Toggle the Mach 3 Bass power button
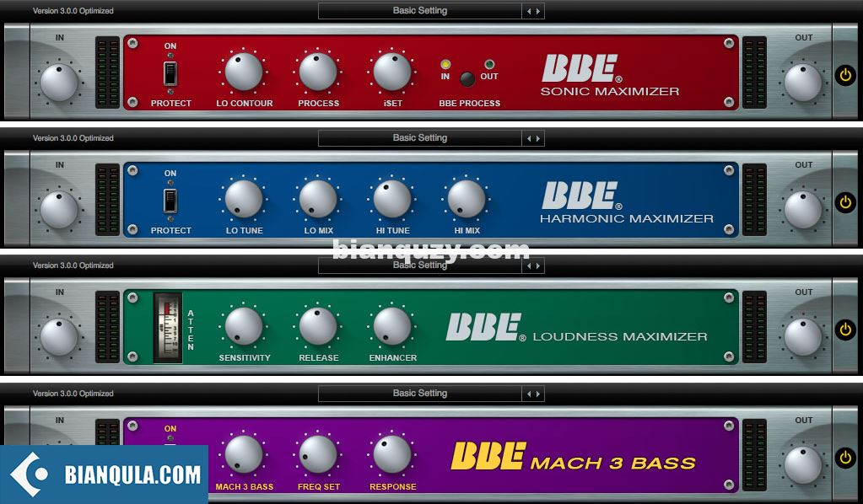The height and width of the screenshot is (504, 863). [845, 458]
